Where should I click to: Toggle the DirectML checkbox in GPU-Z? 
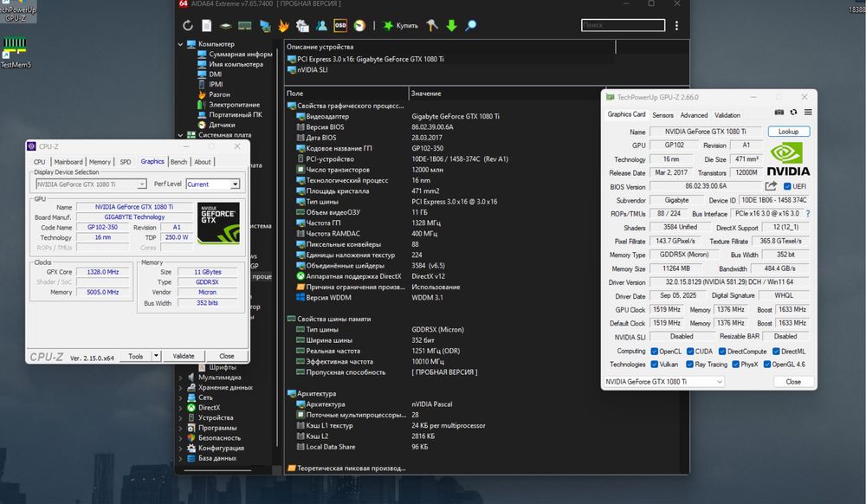(776, 352)
